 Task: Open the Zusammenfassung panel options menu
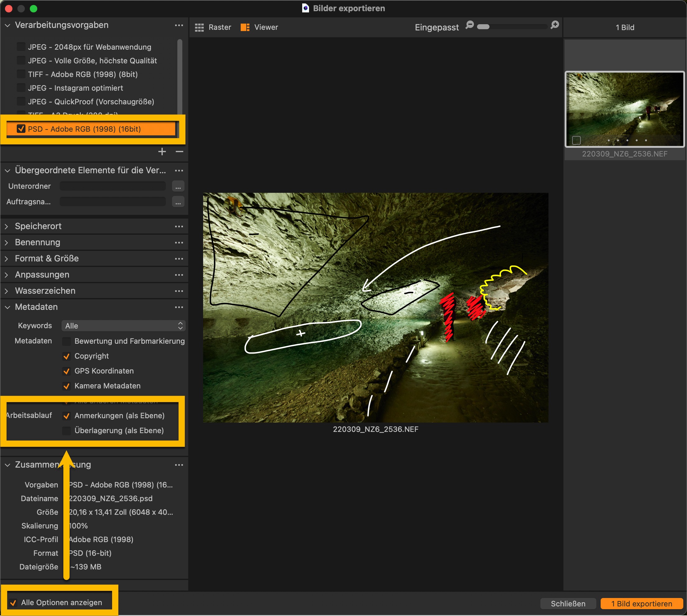coord(179,465)
